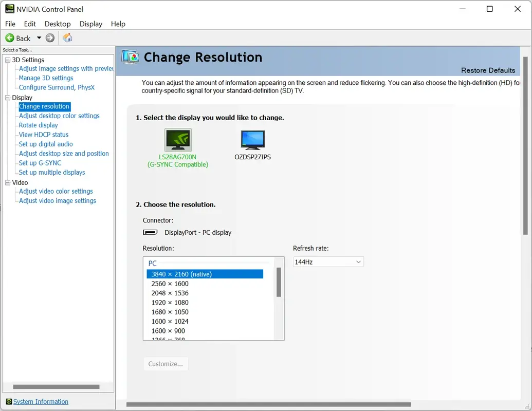Select the LS28AG700N display icon
Image resolution: width=532 pixels, height=411 pixels.
(x=177, y=139)
